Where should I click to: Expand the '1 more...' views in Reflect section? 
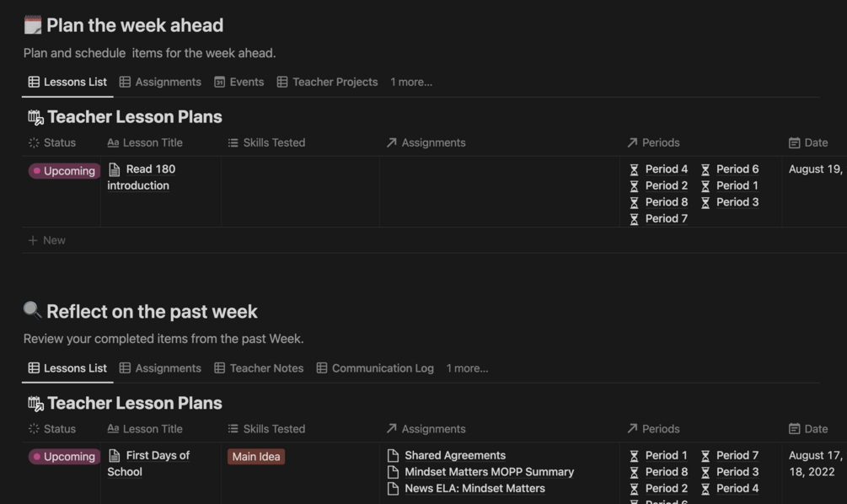click(467, 368)
